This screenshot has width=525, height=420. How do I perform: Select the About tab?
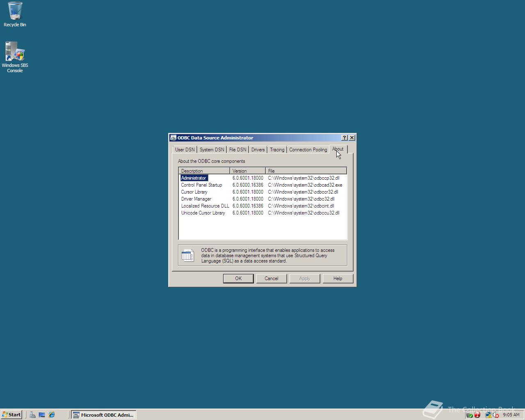point(338,149)
